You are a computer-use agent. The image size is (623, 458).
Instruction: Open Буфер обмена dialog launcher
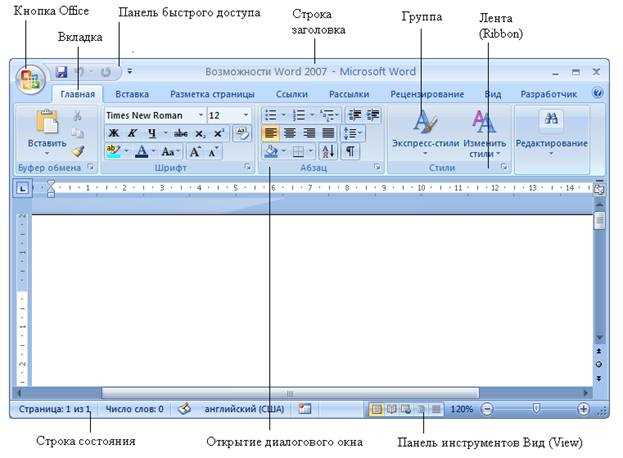pyautogui.click(x=91, y=167)
